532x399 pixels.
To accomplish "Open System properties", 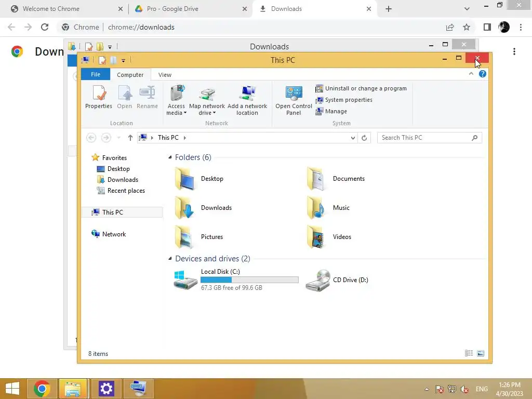I will 344,100.
